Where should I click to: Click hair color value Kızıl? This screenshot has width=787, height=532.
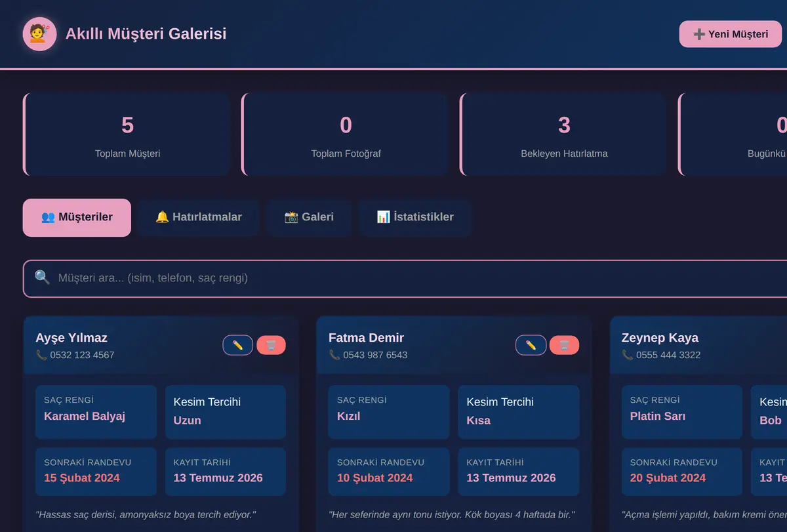point(348,416)
